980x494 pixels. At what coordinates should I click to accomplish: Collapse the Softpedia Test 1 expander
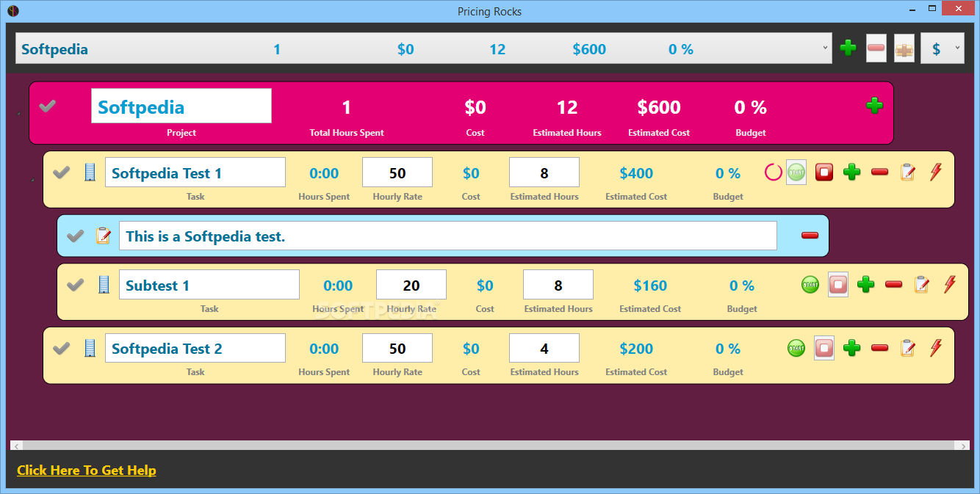point(32,180)
